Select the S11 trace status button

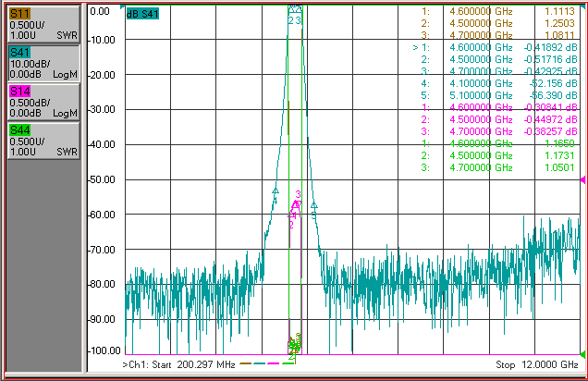[43, 24]
